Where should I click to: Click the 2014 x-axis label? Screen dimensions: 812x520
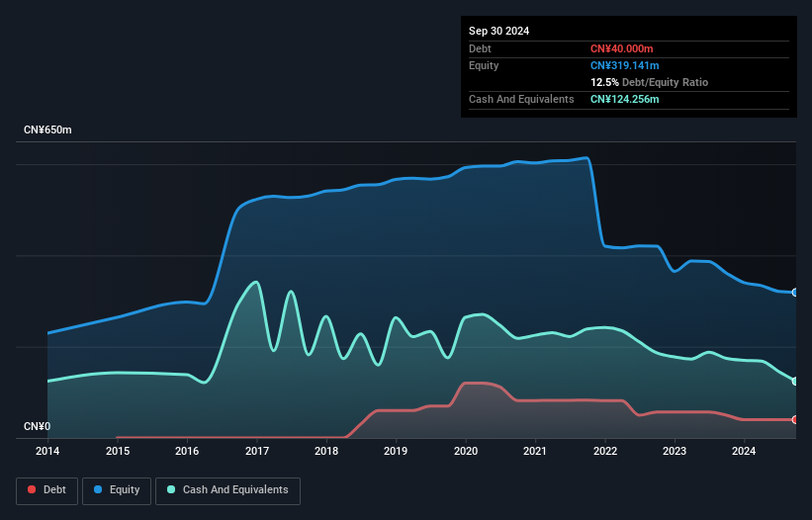tap(47, 451)
